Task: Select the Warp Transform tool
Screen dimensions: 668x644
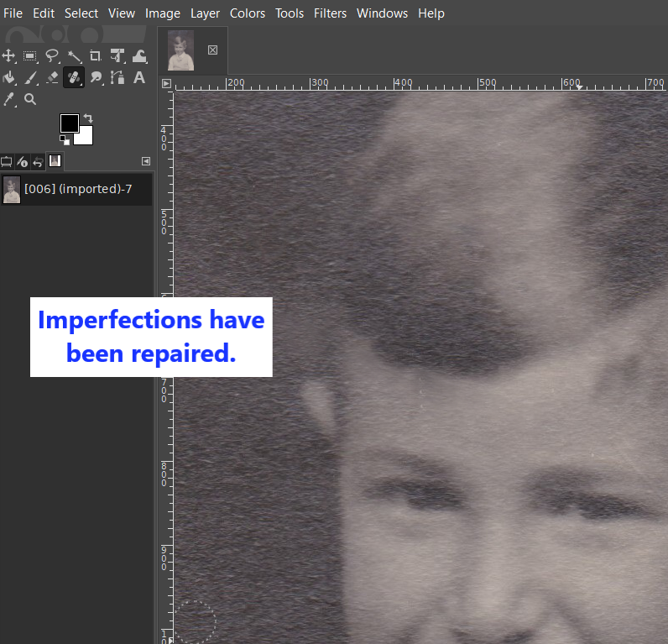Action: point(139,55)
